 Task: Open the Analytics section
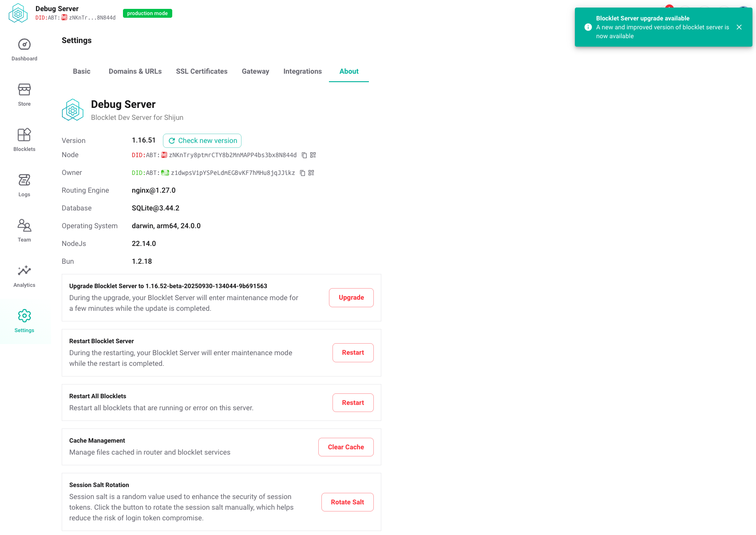click(x=24, y=275)
